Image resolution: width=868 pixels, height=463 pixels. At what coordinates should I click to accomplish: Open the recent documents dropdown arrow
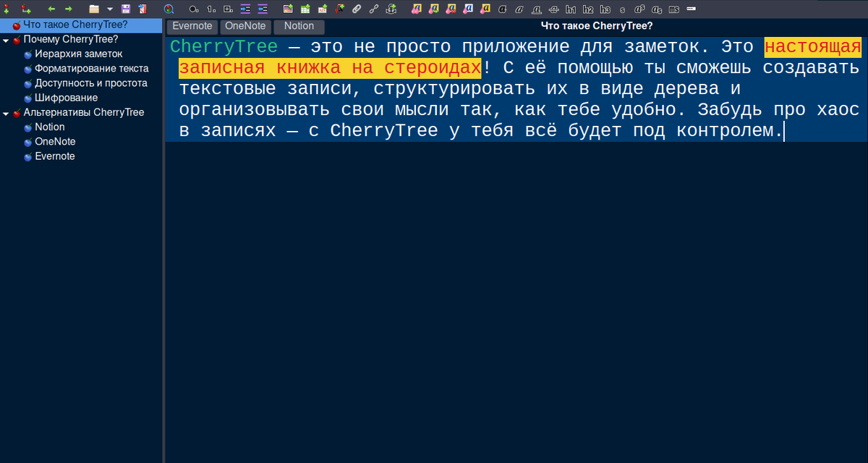[110, 9]
